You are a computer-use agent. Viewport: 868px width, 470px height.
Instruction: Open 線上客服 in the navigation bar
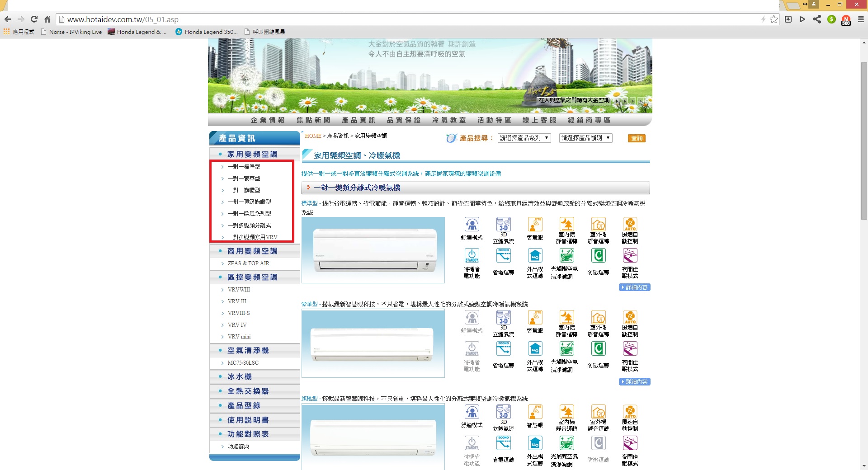coord(539,120)
